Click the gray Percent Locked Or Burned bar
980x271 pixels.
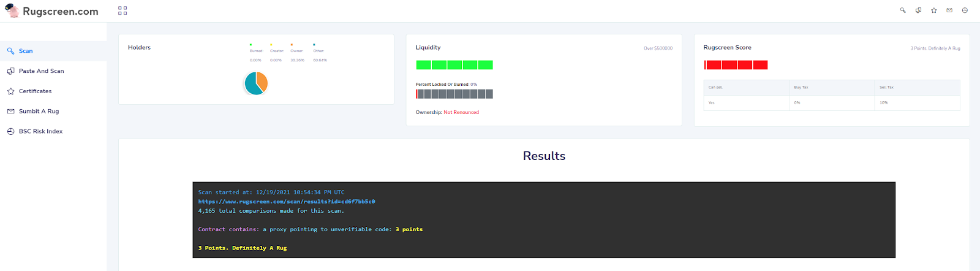click(x=454, y=94)
